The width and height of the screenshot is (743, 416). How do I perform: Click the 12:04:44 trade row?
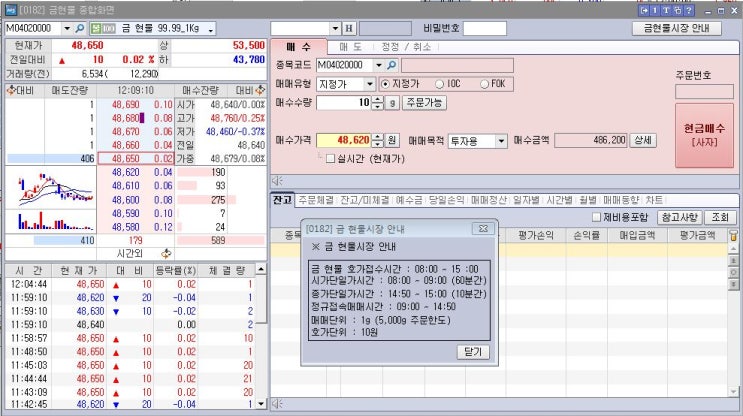(131, 284)
